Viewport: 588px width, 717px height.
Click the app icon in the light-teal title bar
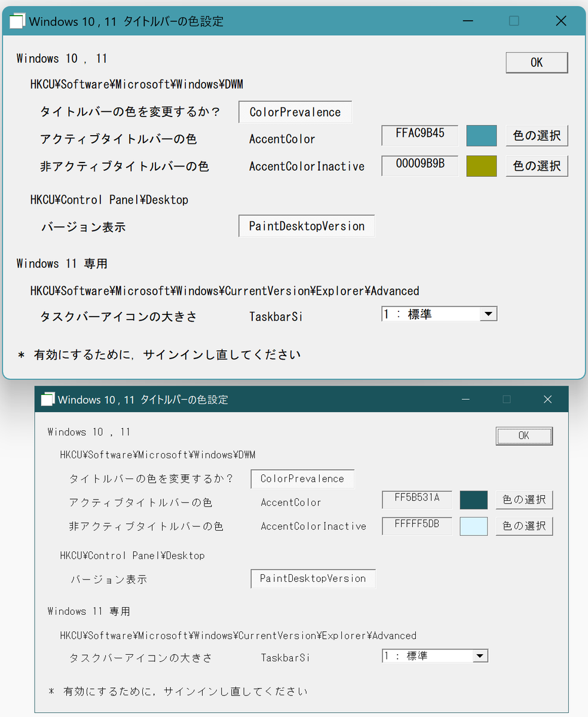point(17,22)
